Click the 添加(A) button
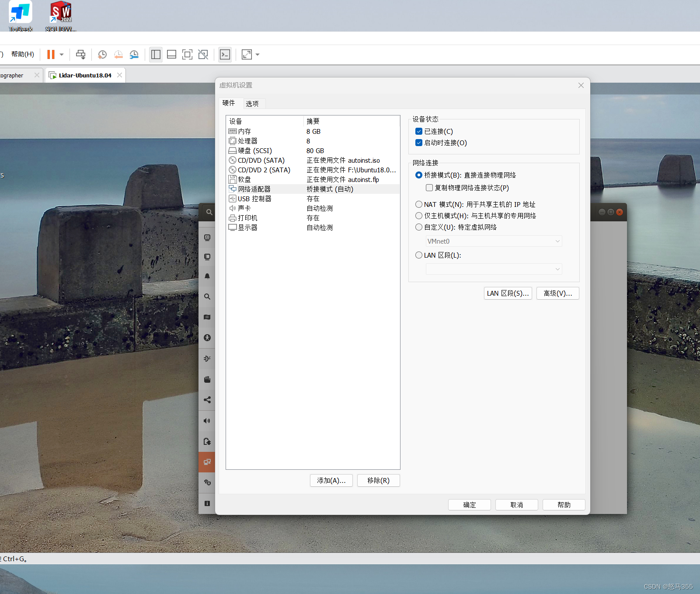 tap(331, 480)
